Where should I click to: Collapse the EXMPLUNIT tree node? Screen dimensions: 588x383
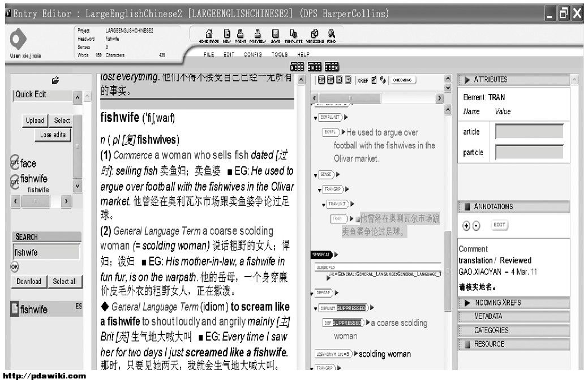pyautogui.click(x=315, y=118)
